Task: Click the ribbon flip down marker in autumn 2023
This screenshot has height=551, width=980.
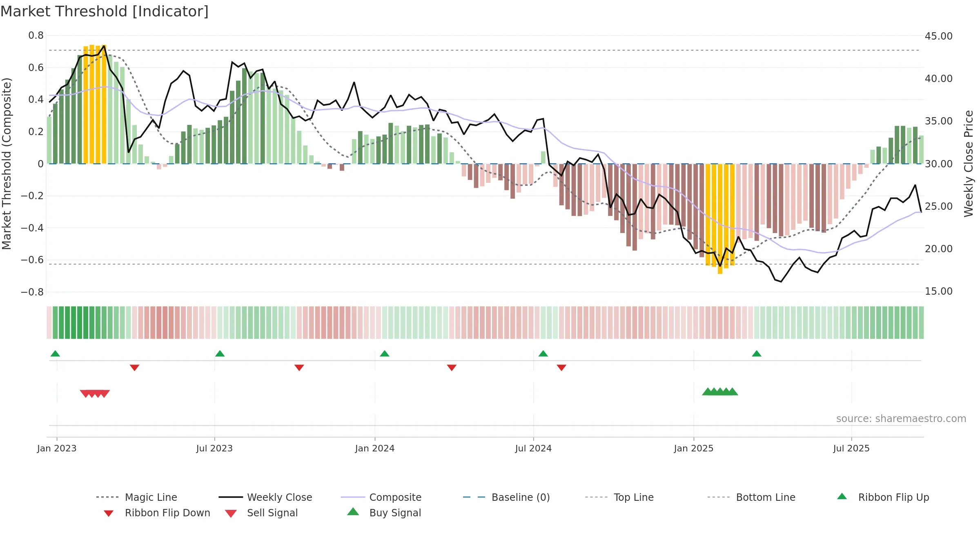Action: (299, 368)
